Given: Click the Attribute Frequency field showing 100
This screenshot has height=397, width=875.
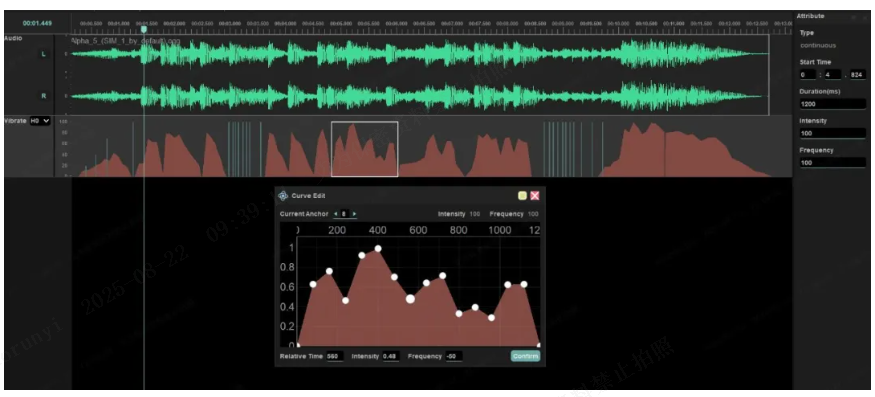Looking at the screenshot, I should tap(833, 163).
